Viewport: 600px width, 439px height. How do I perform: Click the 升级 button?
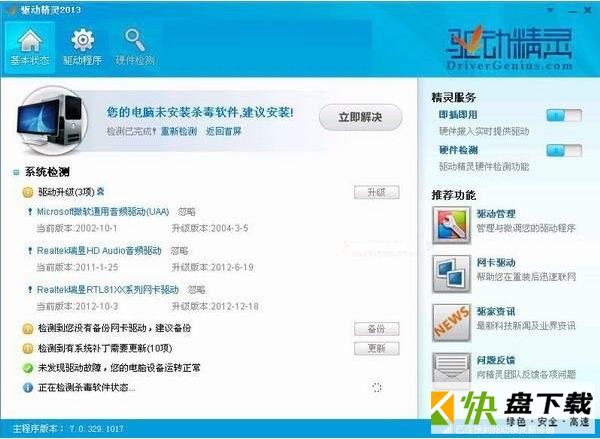(x=376, y=192)
